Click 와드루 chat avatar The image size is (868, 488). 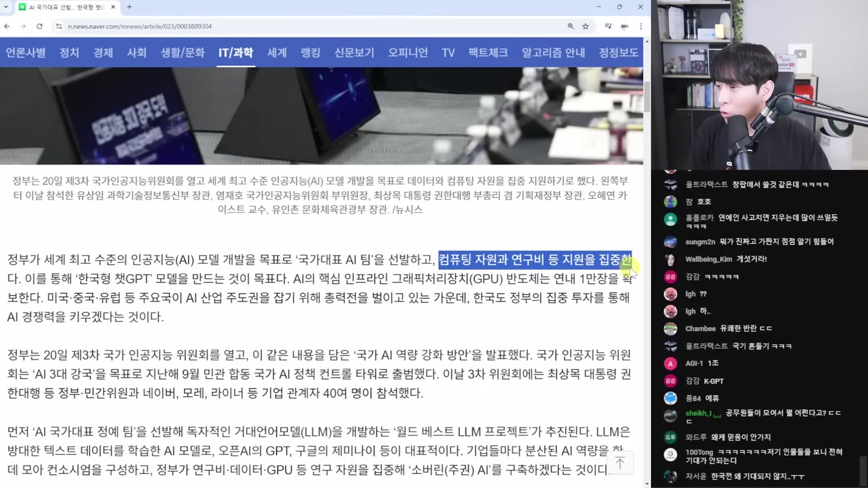(670, 437)
